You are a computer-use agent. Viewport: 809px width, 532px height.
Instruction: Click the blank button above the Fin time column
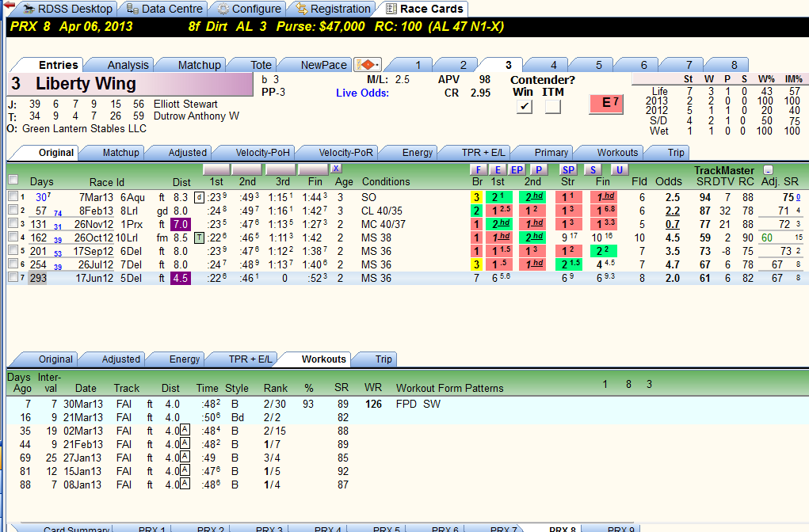(313, 169)
